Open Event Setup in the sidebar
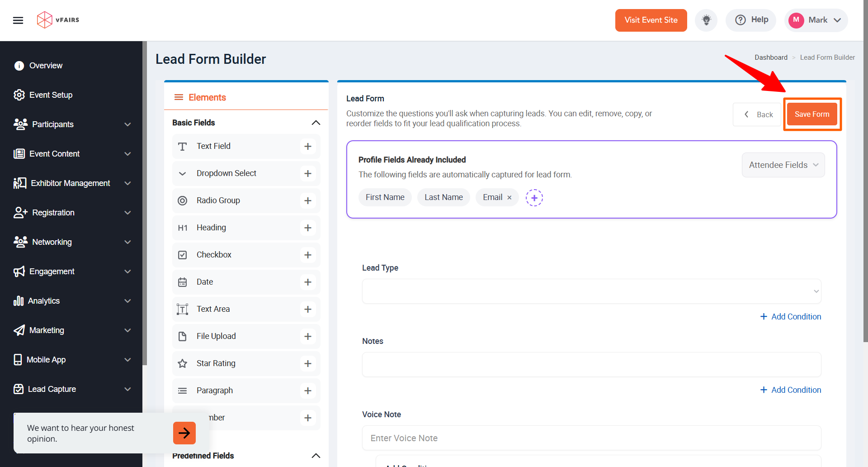The height and width of the screenshot is (467, 868). pyautogui.click(x=51, y=95)
